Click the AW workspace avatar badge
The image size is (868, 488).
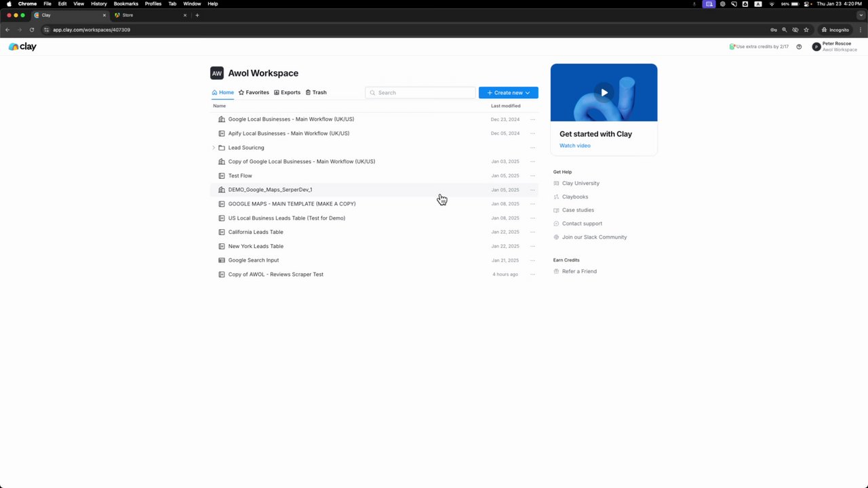(217, 73)
